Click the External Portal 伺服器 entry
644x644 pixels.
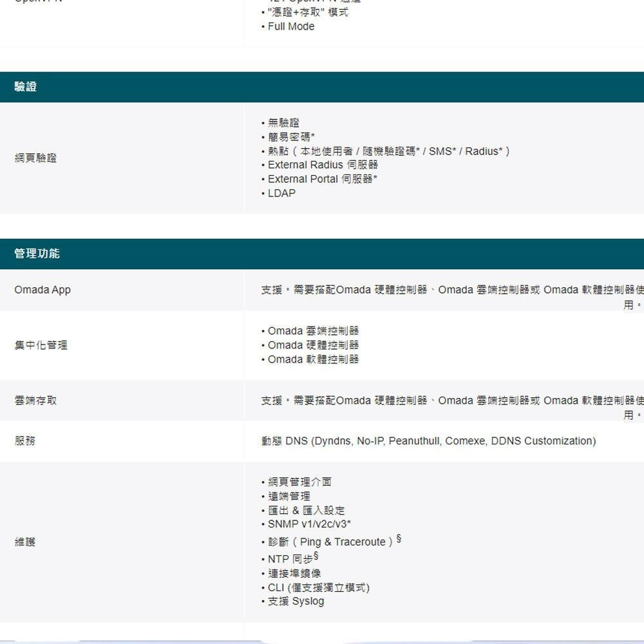click(317, 179)
